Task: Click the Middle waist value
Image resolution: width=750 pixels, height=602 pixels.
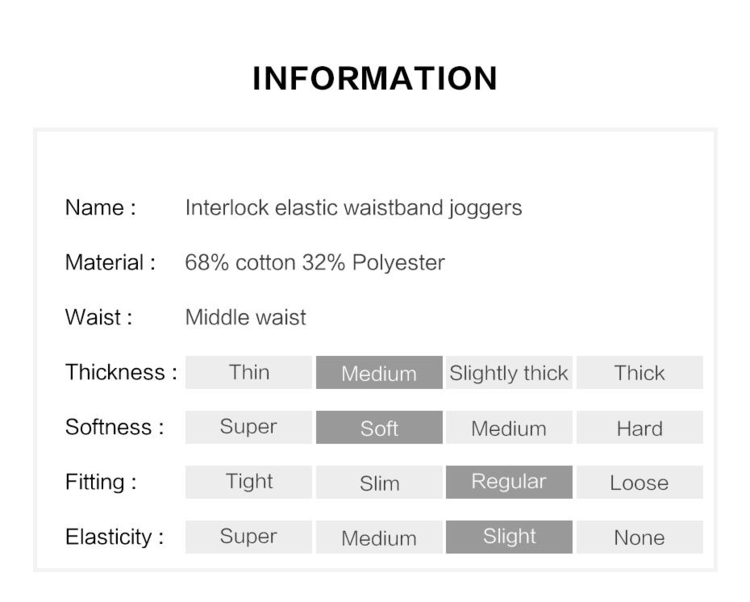Action: click(245, 317)
